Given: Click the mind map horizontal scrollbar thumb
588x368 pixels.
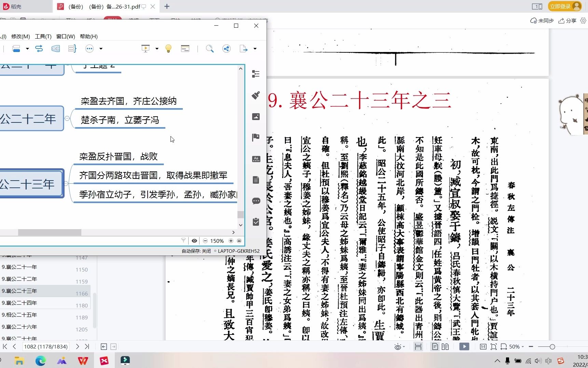Looking at the screenshot, I should [x=50, y=233].
